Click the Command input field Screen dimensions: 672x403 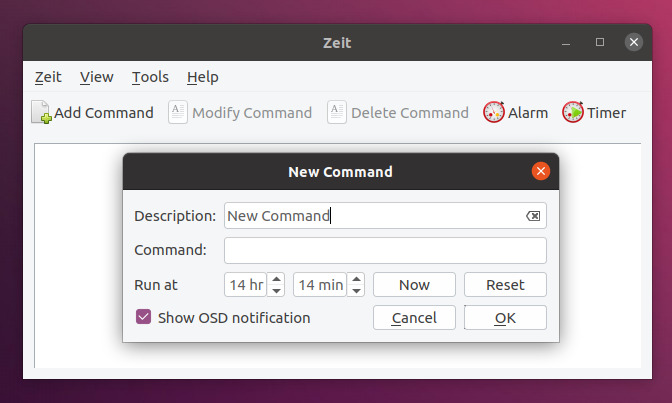click(385, 250)
